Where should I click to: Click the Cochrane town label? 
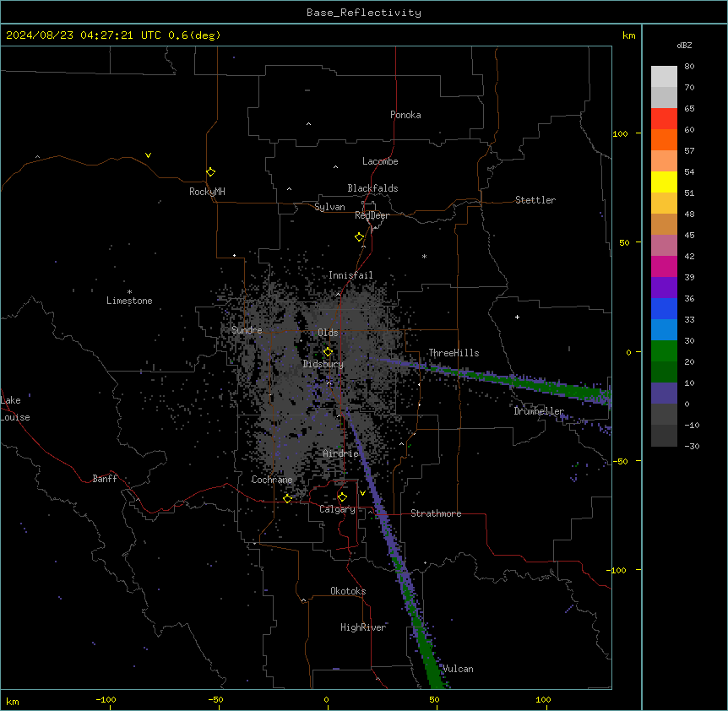(x=272, y=480)
